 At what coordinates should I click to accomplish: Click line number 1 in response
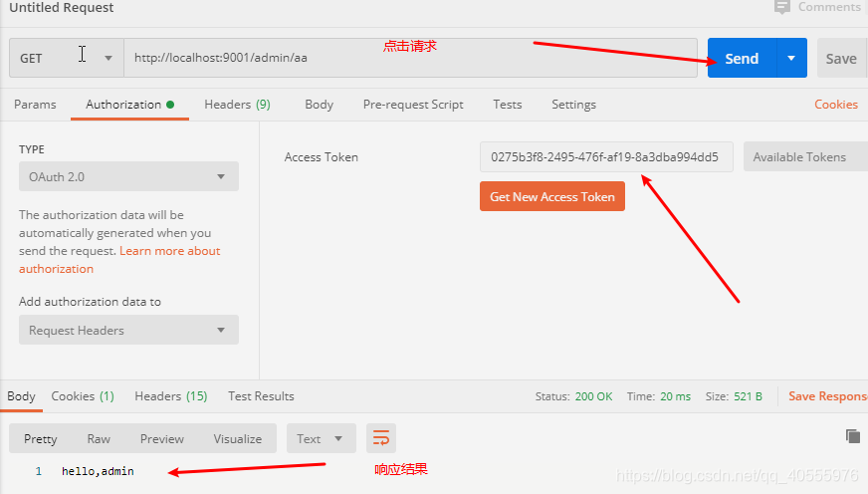[x=38, y=471]
